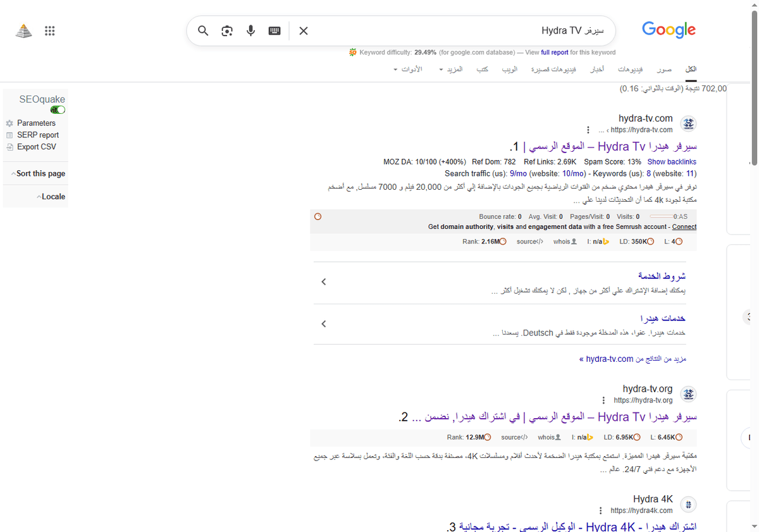
Task: Open SEOquake Parameters settings
Action: 37,123
